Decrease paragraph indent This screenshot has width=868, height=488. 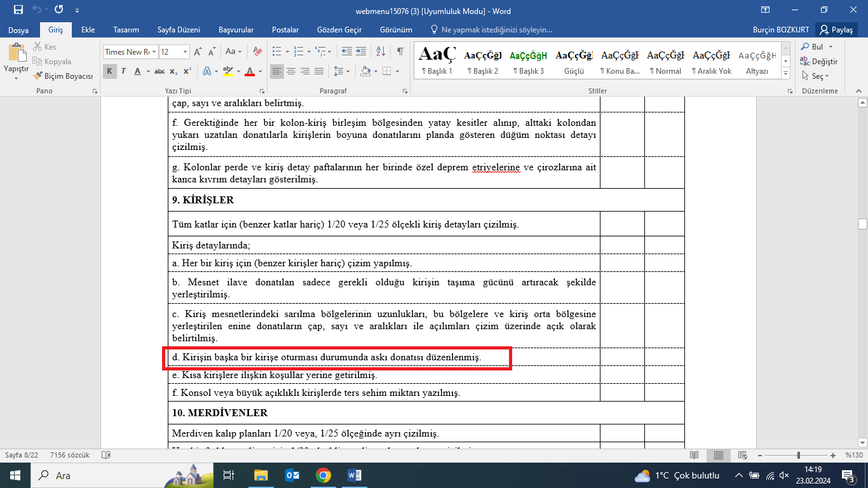point(346,52)
